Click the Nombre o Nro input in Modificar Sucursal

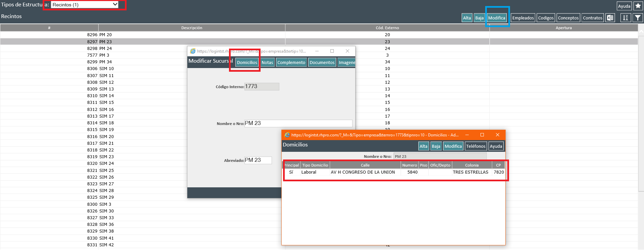coord(298,123)
